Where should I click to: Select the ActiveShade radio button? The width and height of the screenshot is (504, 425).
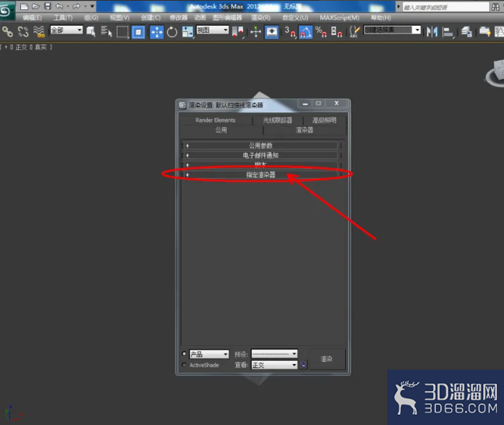[x=184, y=364]
